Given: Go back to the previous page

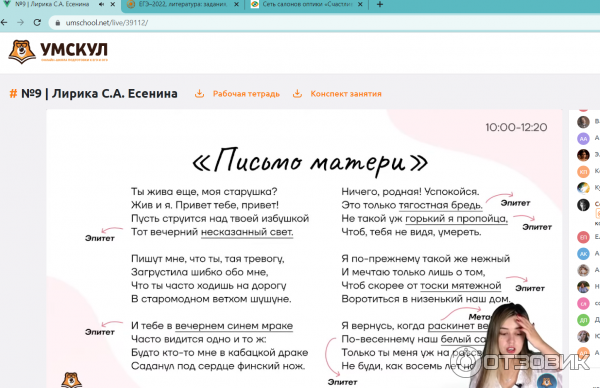Looking at the screenshot, I should 4,23.
